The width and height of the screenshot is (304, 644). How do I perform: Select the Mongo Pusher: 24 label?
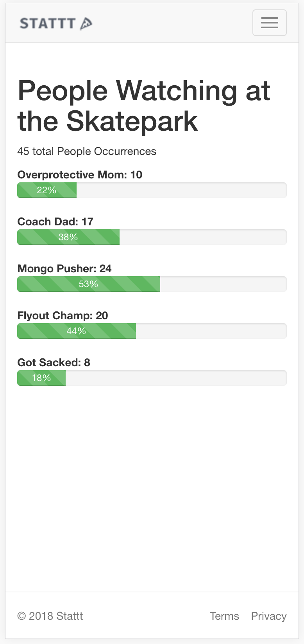click(x=64, y=268)
